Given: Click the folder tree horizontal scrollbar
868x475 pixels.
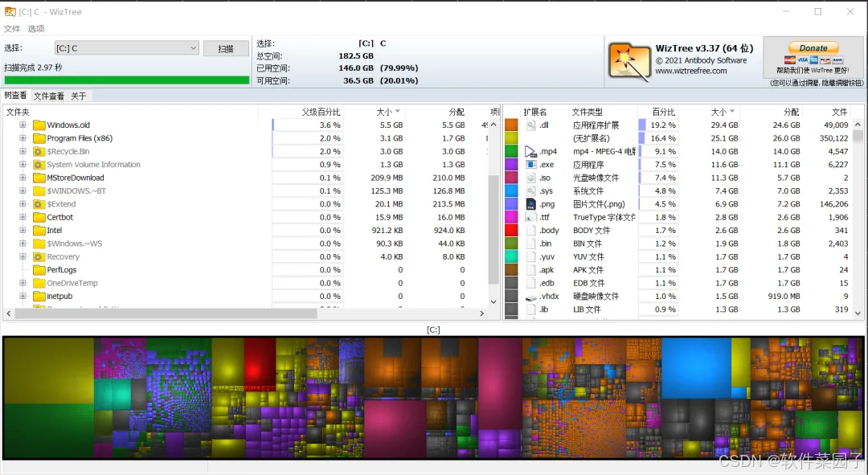Looking at the screenshot, I should coord(166,313).
